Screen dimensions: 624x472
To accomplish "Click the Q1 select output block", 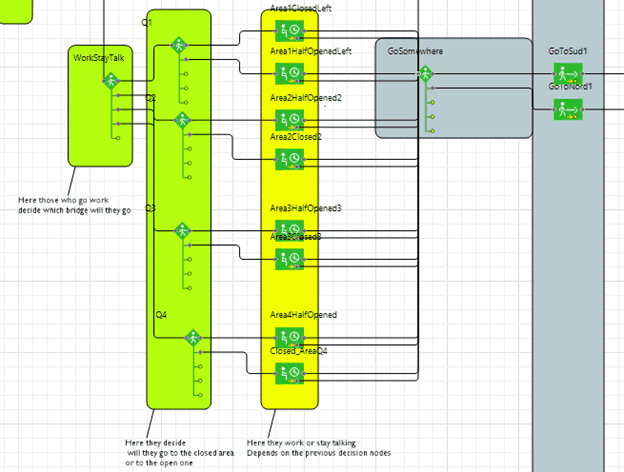I will pos(179,45).
